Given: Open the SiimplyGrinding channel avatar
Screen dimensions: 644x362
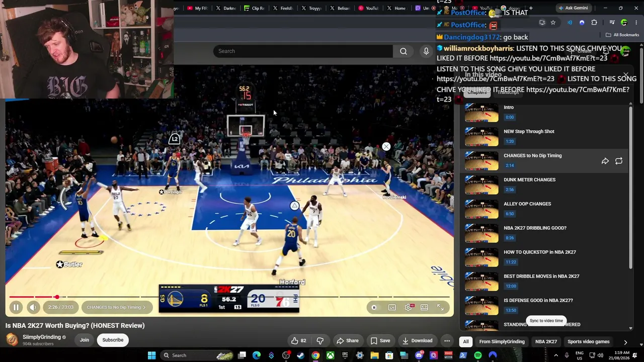Looking at the screenshot, I should pyautogui.click(x=12, y=340).
